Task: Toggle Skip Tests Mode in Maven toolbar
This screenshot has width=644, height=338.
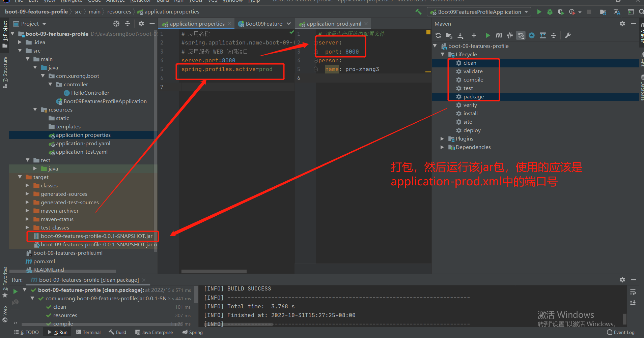Action: point(532,35)
